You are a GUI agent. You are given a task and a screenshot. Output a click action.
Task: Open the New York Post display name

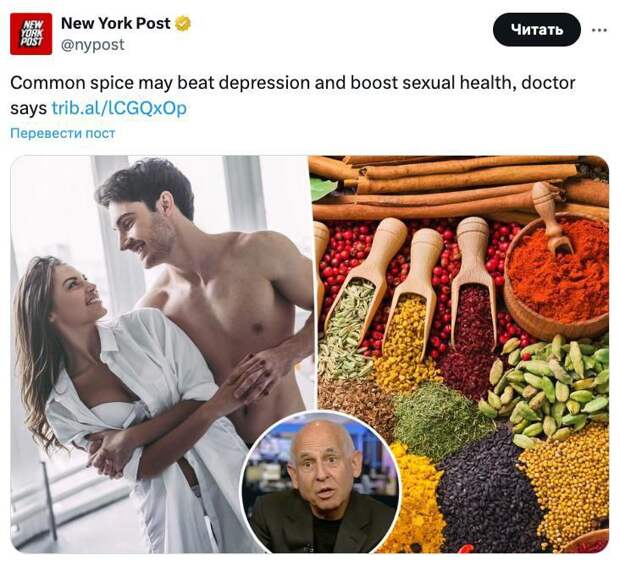(115, 23)
